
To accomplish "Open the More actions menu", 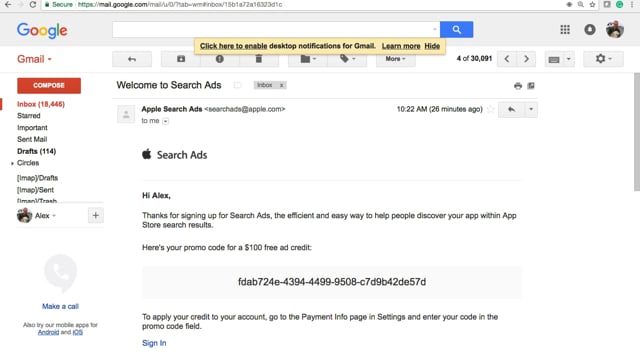I will [x=396, y=59].
